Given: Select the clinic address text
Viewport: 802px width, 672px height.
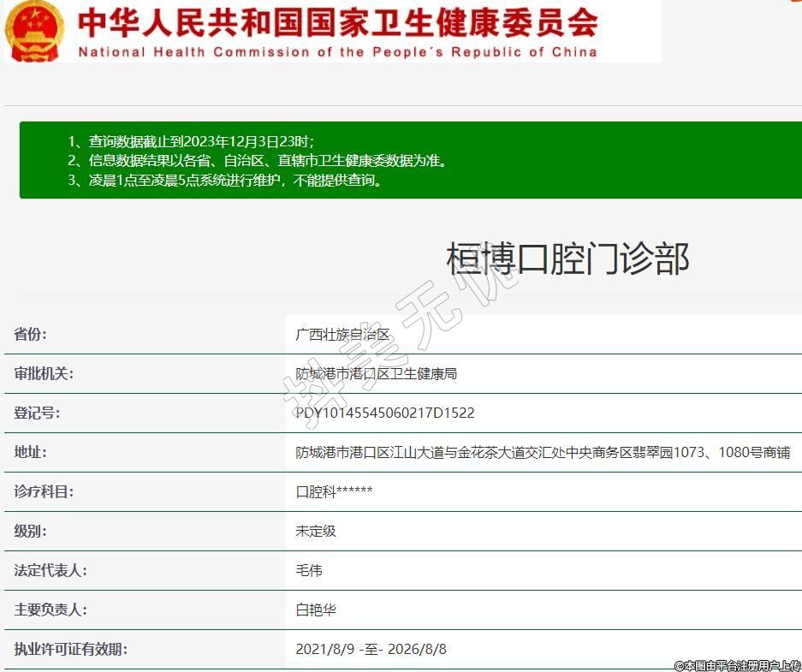Looking at the screenshot, I should [x=543, y=452].
